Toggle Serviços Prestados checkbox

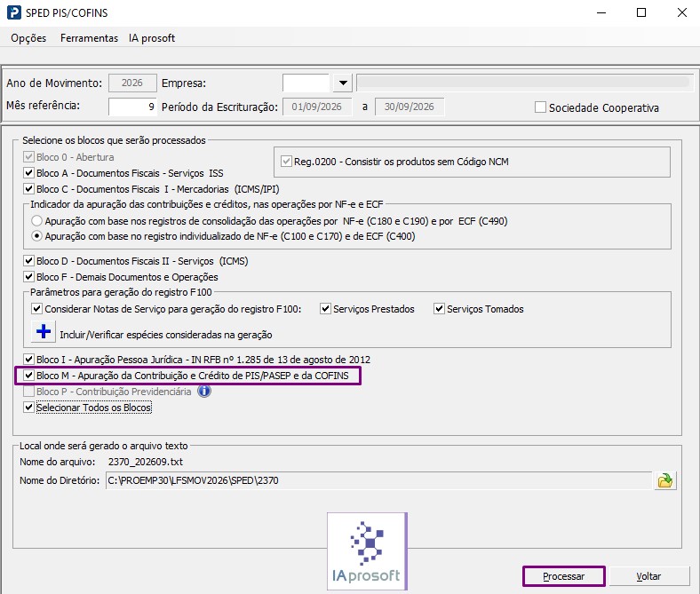coord(325,309)
